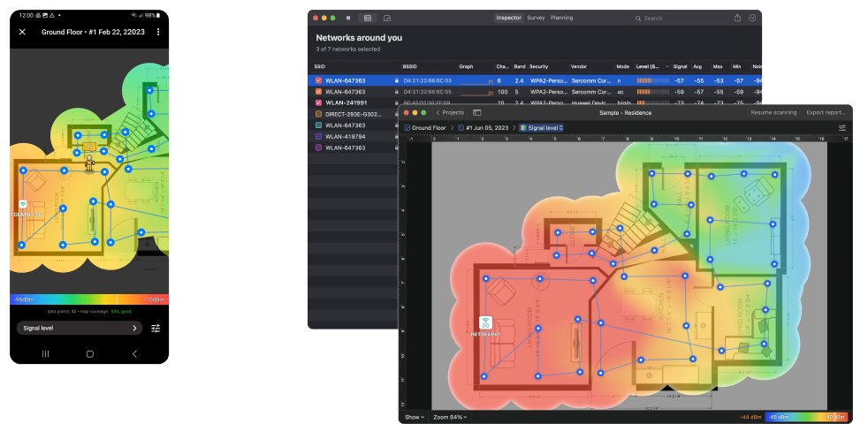Uncheck WLAN-647363 on channel 100
The image size is (868, 439).
click(318, 92)
